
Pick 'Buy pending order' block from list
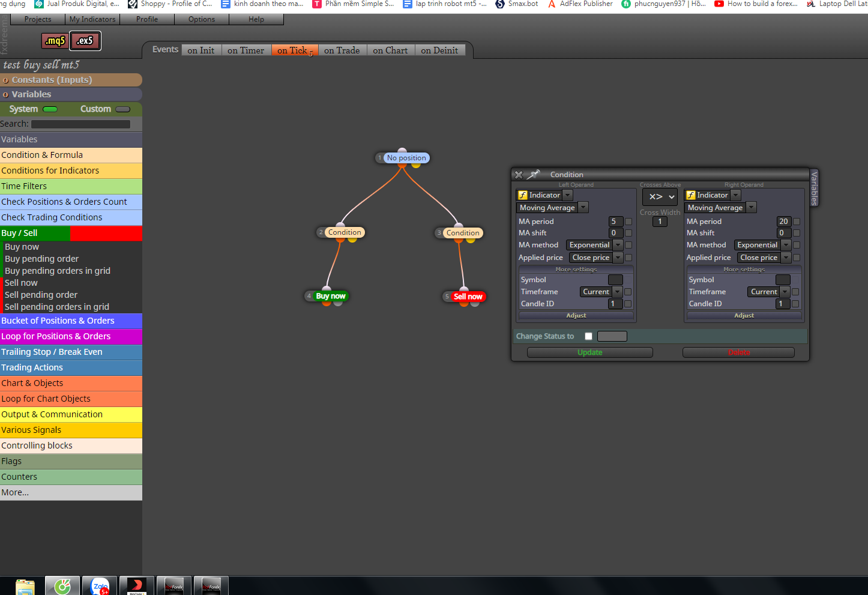[42, 259]
